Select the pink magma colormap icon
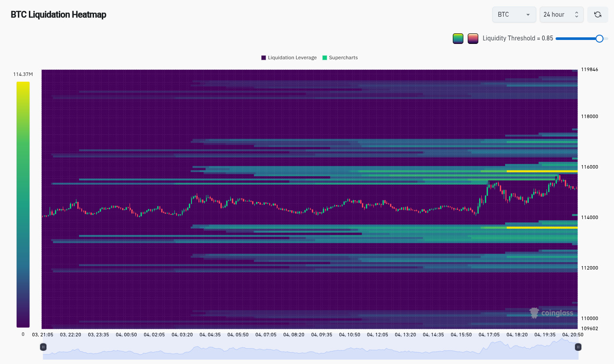Image resolution: width=614 pixels, height=364 pixels. [x=473, y=38]
